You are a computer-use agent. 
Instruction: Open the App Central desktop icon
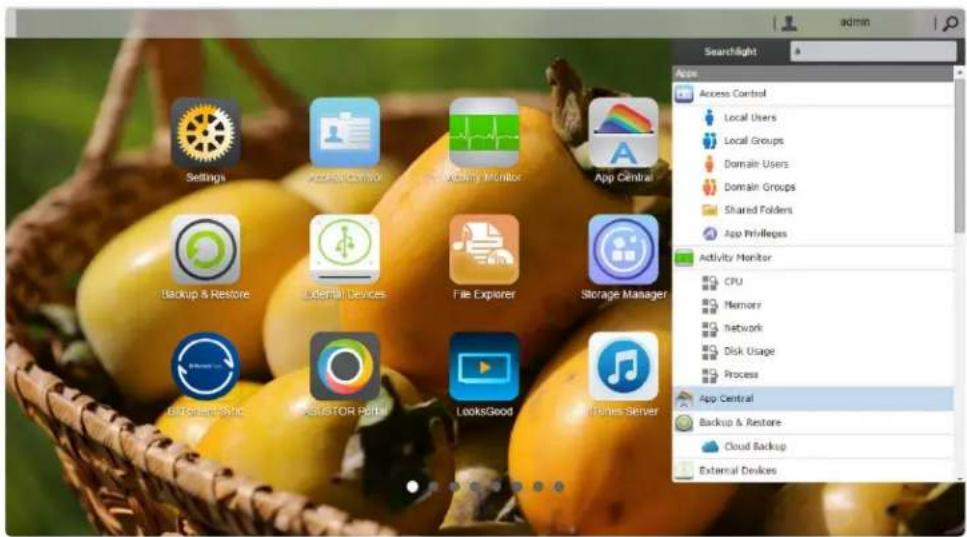[623, 133]
